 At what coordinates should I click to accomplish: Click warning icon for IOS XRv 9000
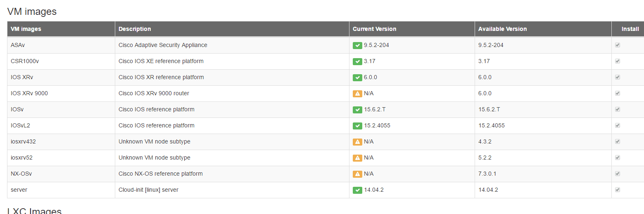tap(357, 94)
